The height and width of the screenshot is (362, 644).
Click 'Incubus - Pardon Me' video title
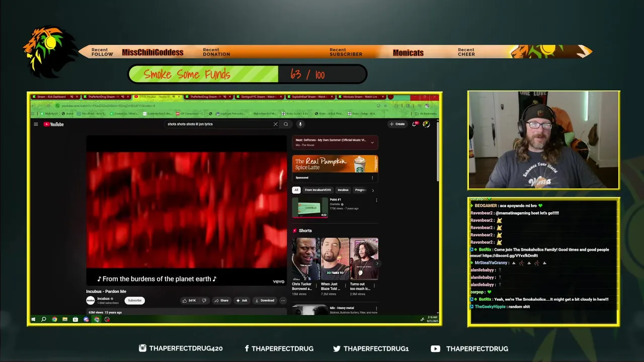[x=106, y=292]
